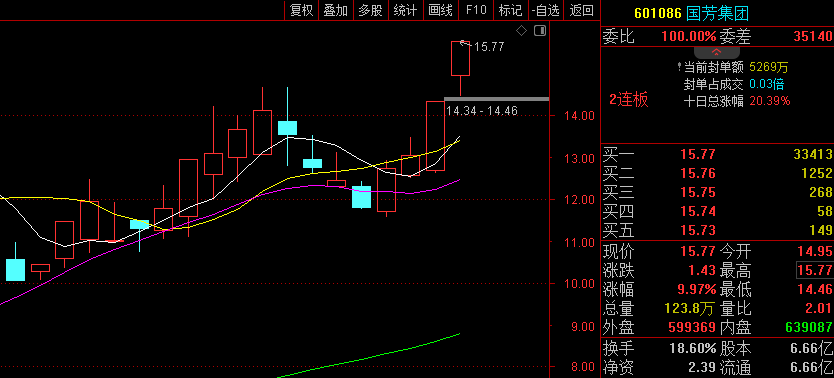This screenshot has height=378, width=834.
Task: Click the 14.34 - 14.46 gap marker bar
Action: point(496,99)
